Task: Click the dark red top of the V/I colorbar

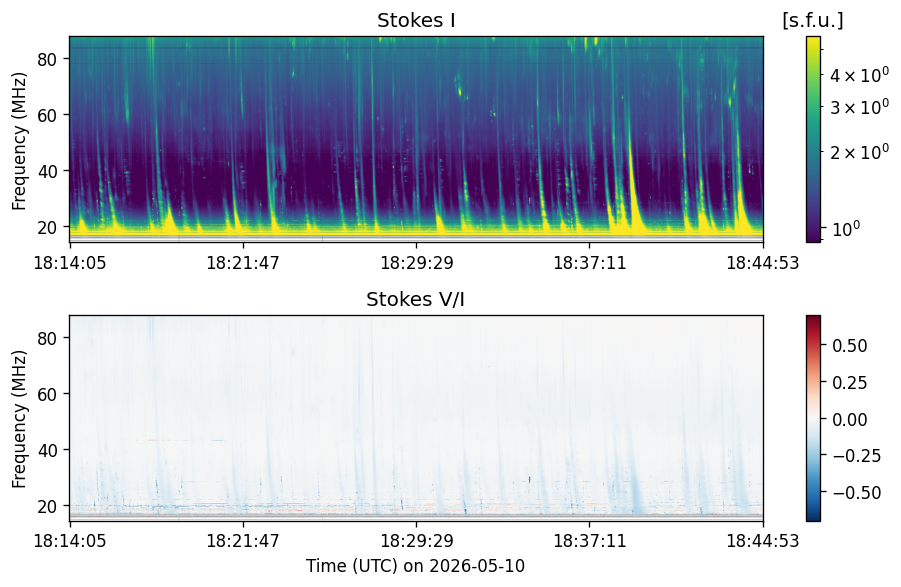Action: point(813,320)
